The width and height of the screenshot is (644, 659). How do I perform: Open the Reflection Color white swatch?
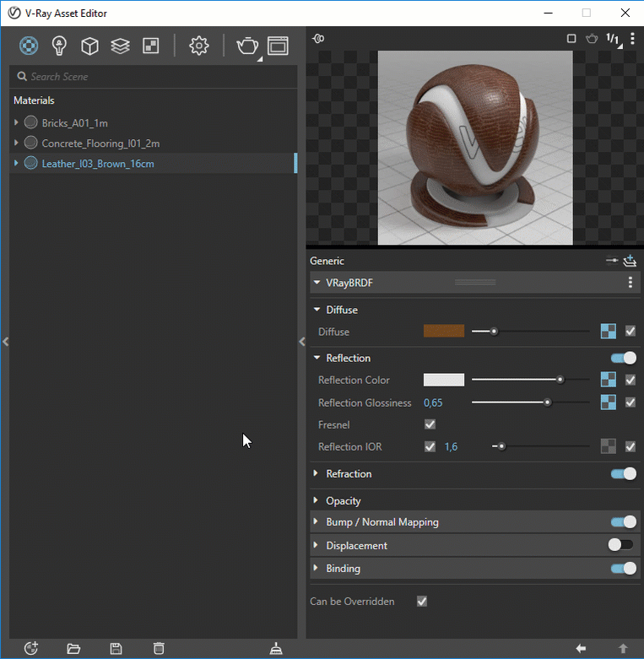pos(444,380)
